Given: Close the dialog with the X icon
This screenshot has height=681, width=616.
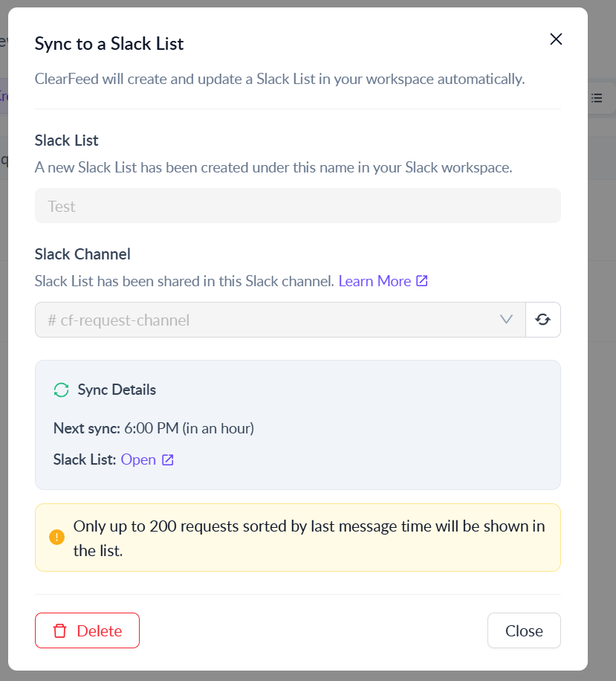Looking at the screenshot, I should 556,39.
